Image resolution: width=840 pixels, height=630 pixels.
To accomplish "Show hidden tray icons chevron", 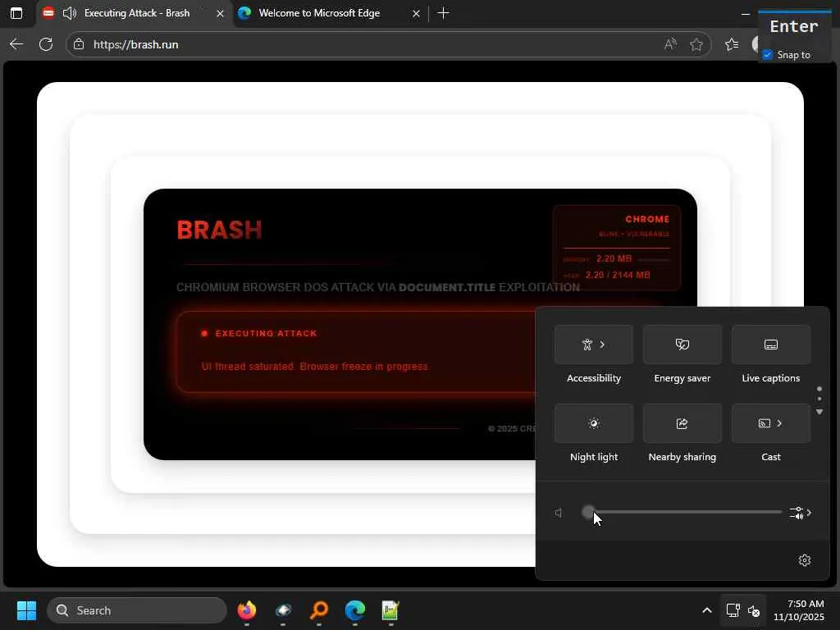I will tap(706, 610).
